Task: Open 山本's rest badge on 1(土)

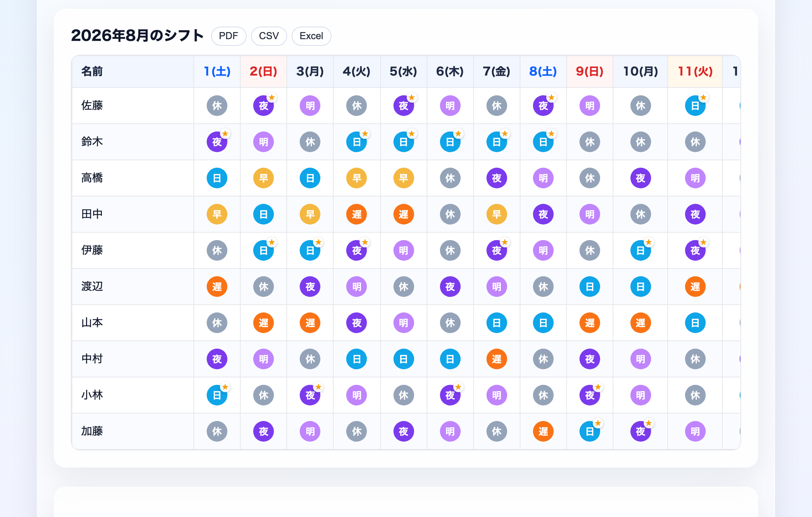Action: click(x=217, y=323)
